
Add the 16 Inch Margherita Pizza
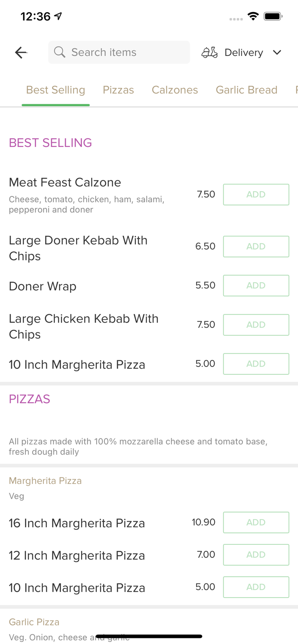[x=256, y=522]
